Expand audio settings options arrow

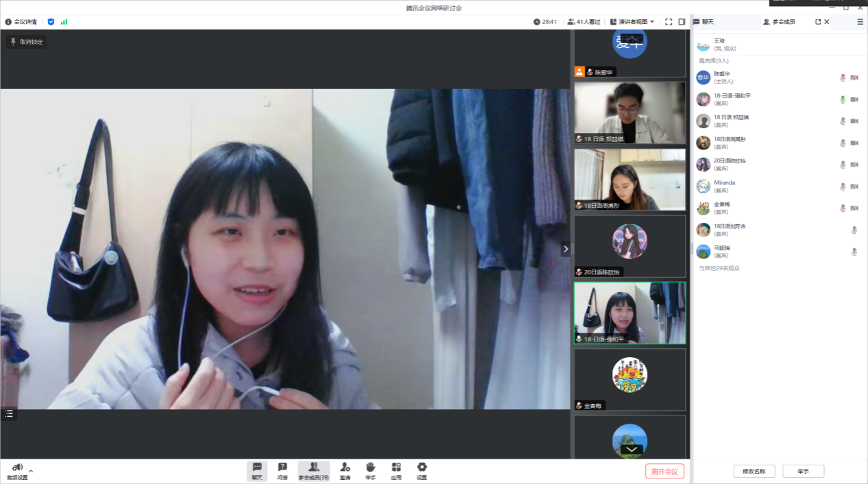point(31,471)
